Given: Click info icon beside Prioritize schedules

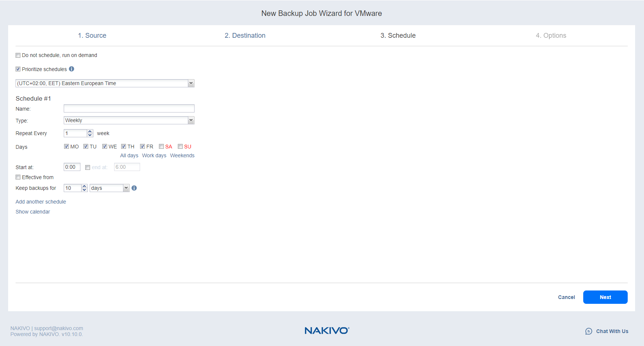Looking at the screenshot, I should (x=72, y=69).
